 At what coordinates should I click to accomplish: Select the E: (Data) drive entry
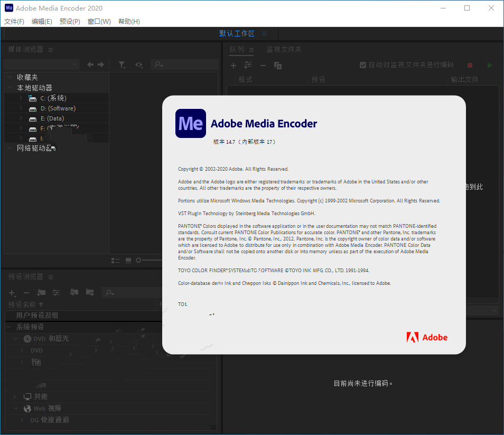[52, 118]
